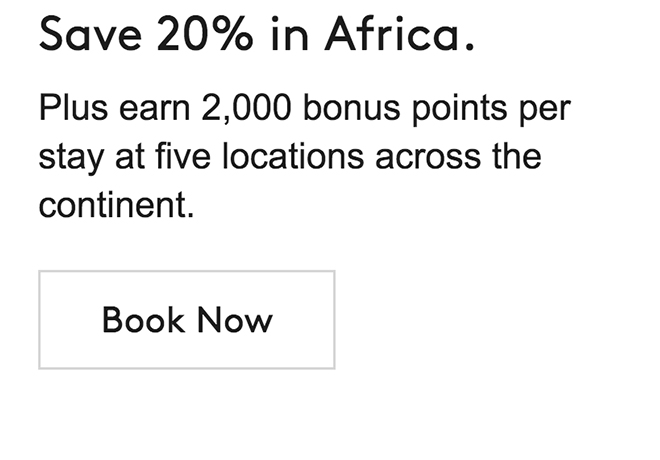The height and width of the screenshot is (460, 660).
Task: Click the word 'continent' in the description
Action: [112, 206]
